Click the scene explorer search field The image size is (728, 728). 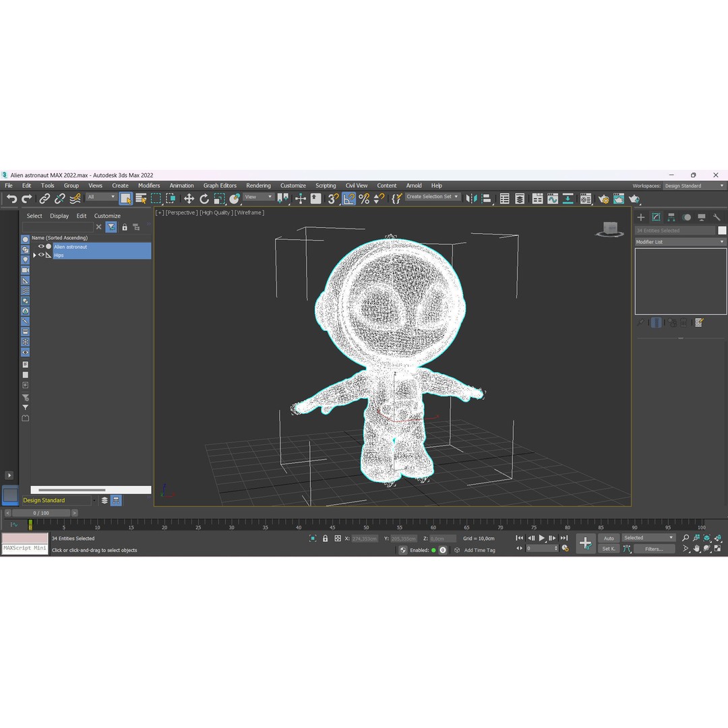(x=57, y=227)
